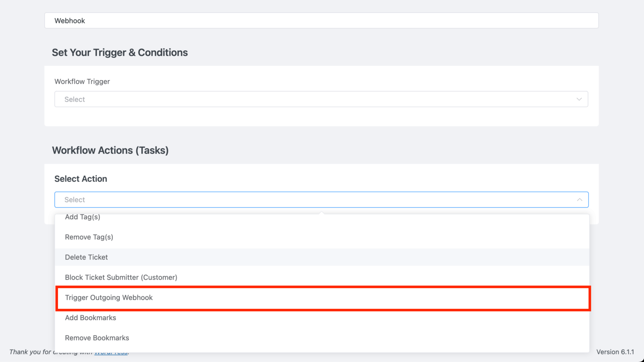Click the "Version 6.1.1" text

[615, 352]
